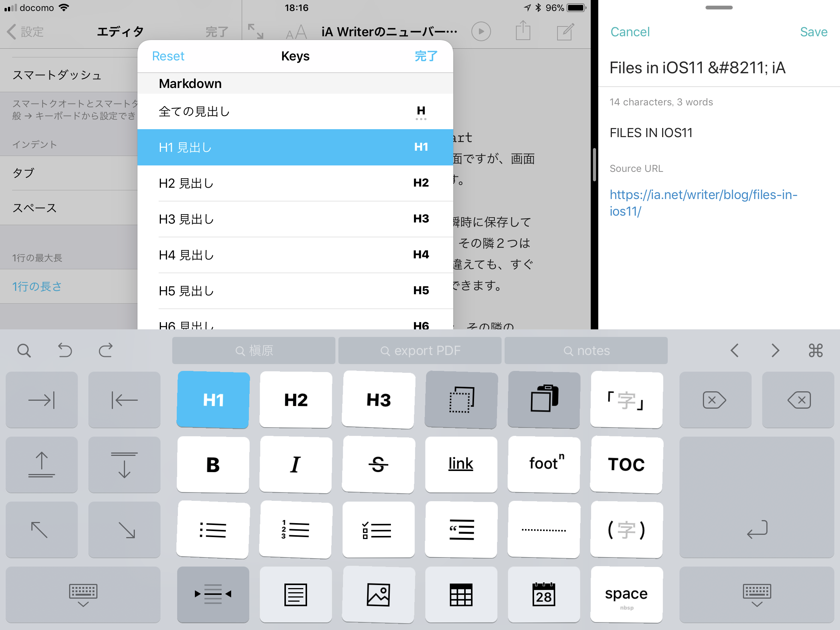840x630 pixels.
Task: Dismiss keyboard with left hide key
Action: click(x=83, y=594)
